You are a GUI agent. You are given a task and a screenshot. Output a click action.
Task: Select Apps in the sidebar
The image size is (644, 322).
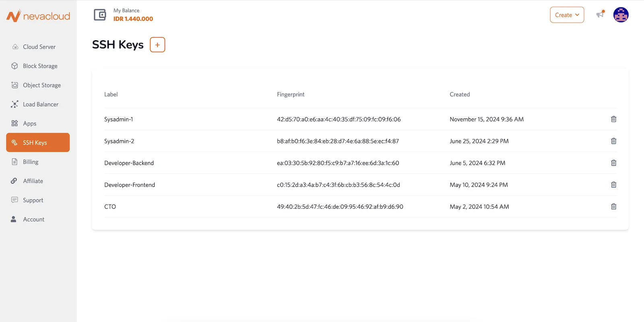point(29,124)
